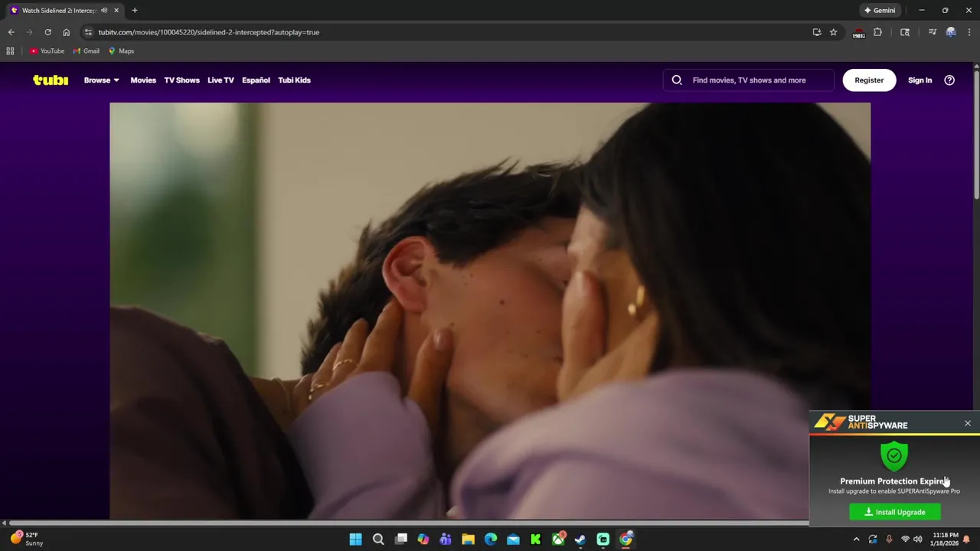Reload the current page
The height and width of the screenshot is (551, 980).
(47, 32)
